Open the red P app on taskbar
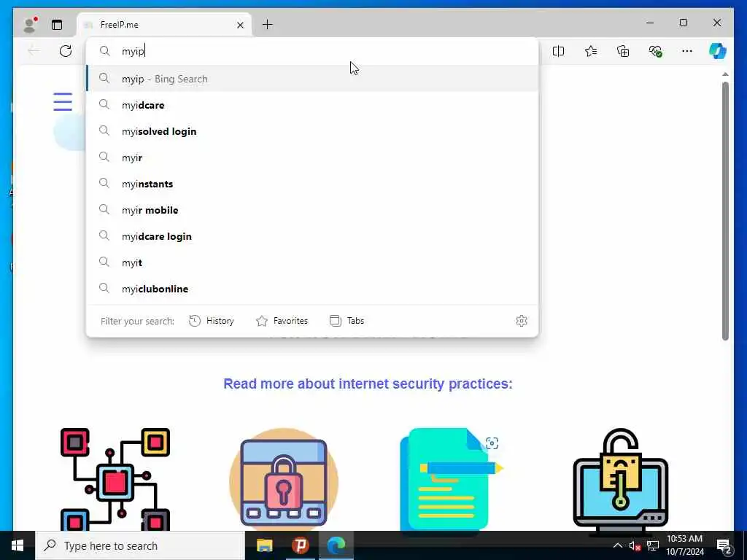The height and width of the screenshot is (560, 747). (x=300, y=545)
